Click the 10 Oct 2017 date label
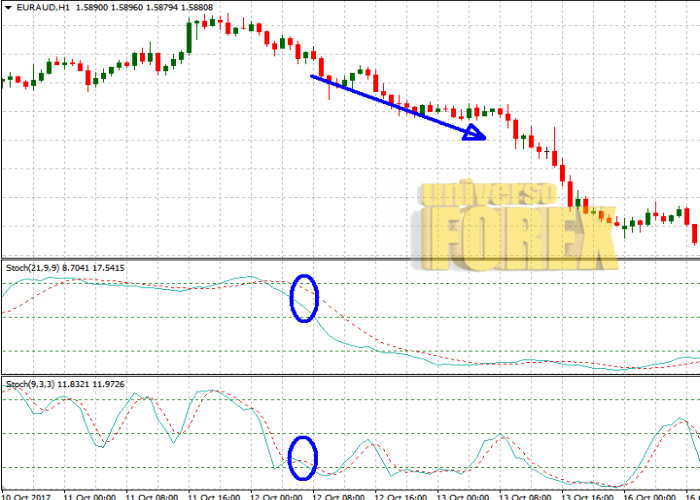 point(27,495)
